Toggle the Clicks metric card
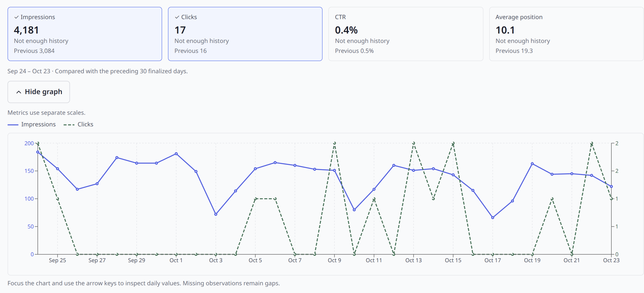 [245, 34]
